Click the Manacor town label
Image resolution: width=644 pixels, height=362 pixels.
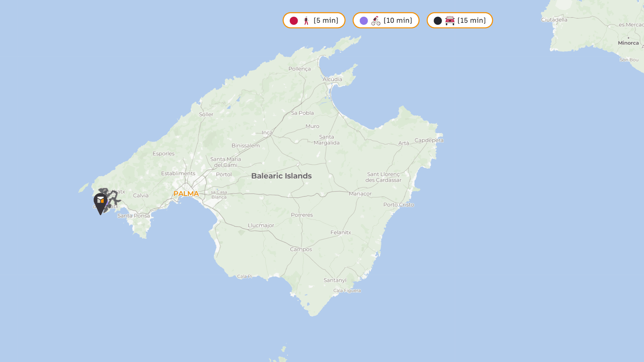(360, 194)
